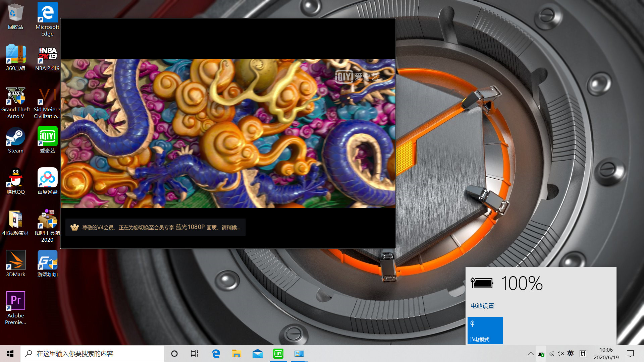Click the battery icon in system tray
Image resolution: width=644 pixels, height=362 pixels.
541,354
